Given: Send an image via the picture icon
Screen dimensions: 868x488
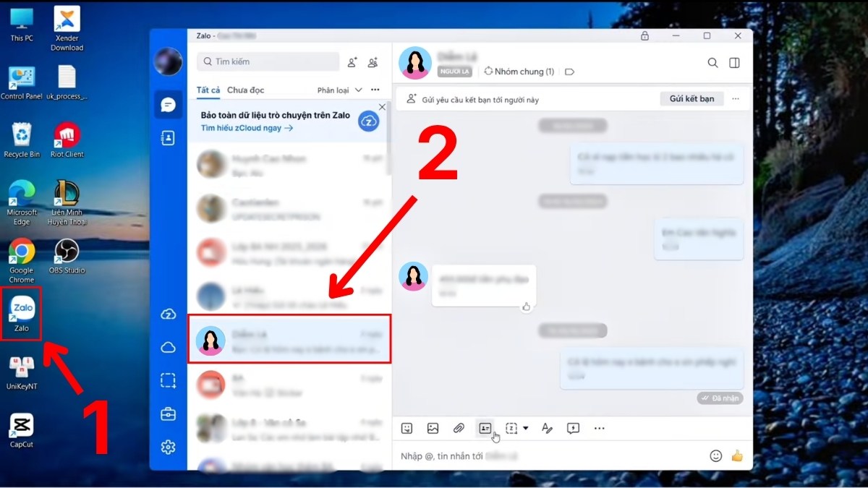Looking at the screenshot, I should coord(433,428).
